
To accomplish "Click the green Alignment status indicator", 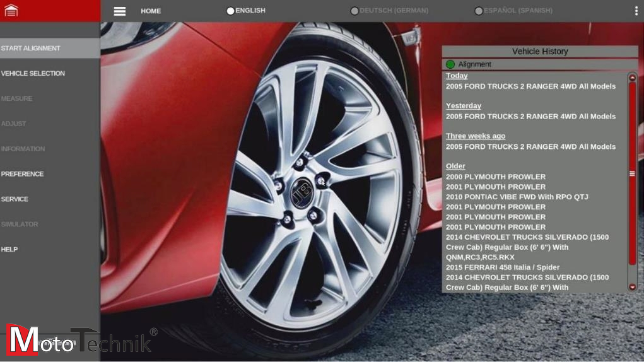I will tap(450, 64).
